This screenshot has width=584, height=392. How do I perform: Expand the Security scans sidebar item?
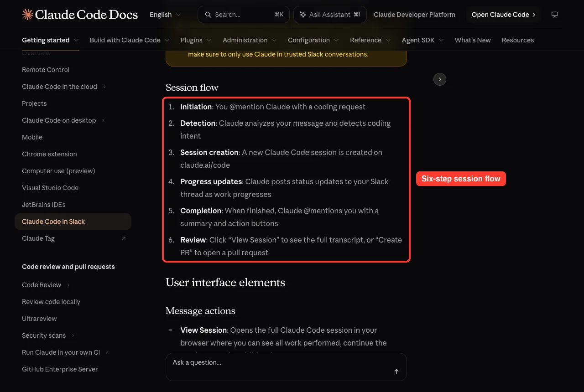(73, 335)
